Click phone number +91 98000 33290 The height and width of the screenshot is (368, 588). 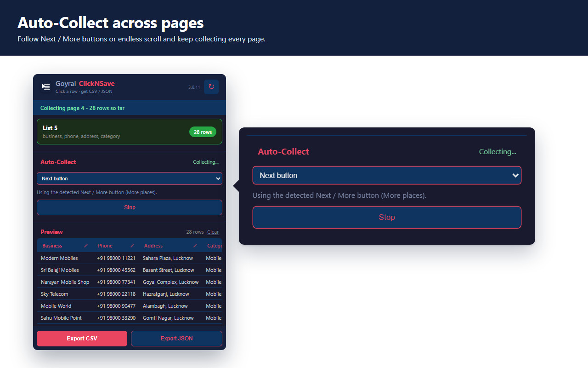coord(116,318)
